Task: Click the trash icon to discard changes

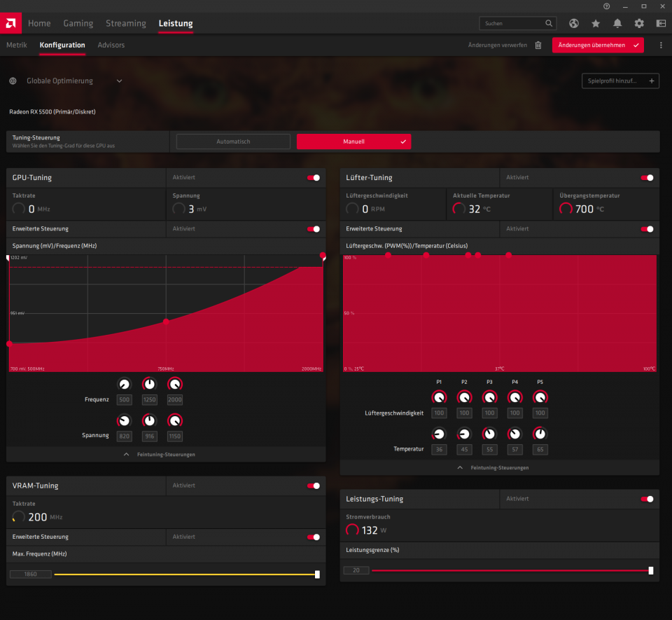Action: click(538, 45)
